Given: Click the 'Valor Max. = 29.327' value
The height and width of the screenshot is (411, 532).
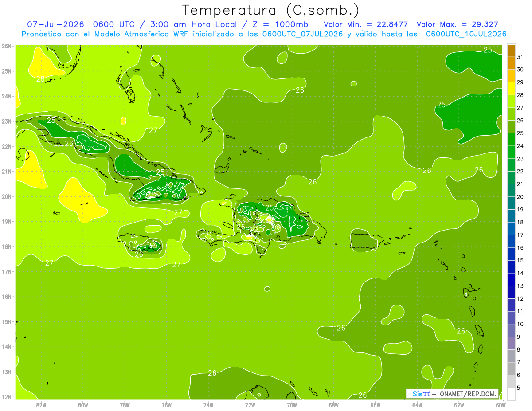Looking at the screenshot, I should click(x=458, y=24).
